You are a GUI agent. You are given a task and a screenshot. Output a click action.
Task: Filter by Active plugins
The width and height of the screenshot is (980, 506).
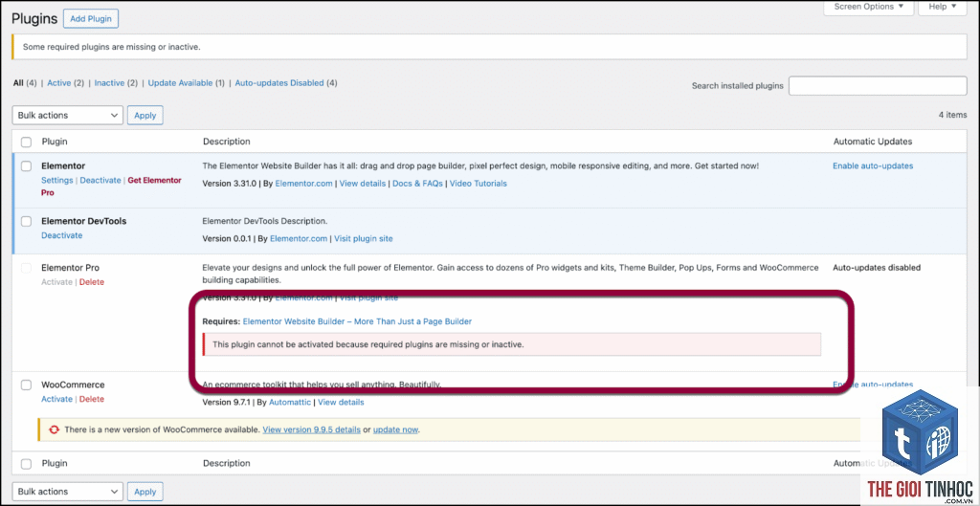[59, 83]
